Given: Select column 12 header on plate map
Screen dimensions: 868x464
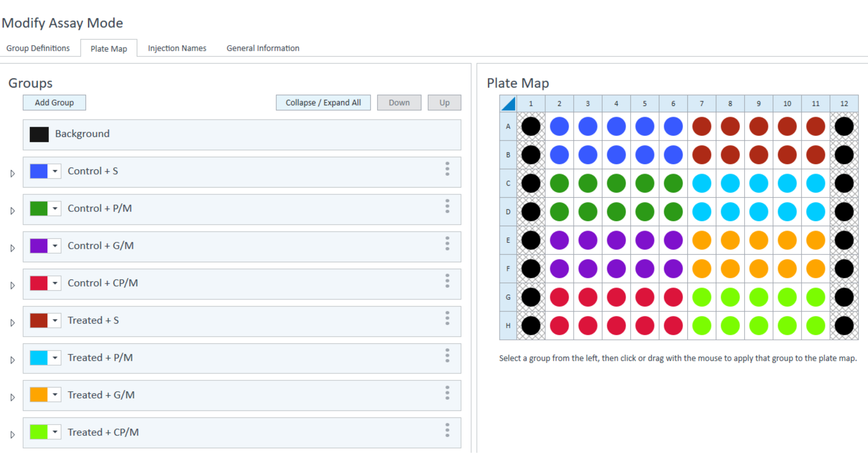Looking at the screenshot, I should (x=844, y=104).
